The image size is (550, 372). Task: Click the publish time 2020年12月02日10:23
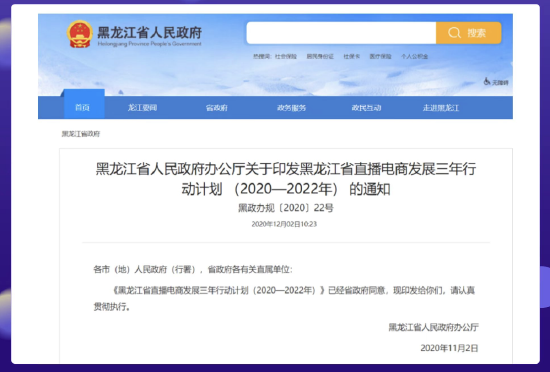[284, 224]
